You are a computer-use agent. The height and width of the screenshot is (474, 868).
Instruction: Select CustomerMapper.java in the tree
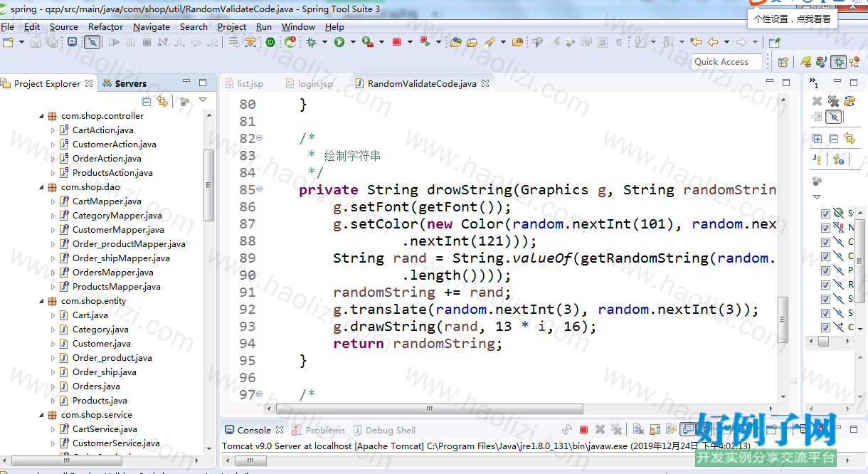(118, 230)
